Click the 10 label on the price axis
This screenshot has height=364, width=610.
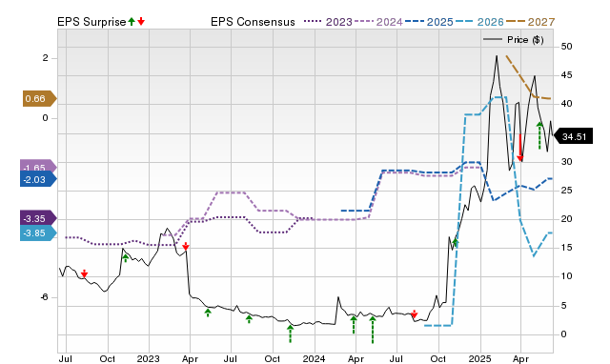click(x=566, y=276)
